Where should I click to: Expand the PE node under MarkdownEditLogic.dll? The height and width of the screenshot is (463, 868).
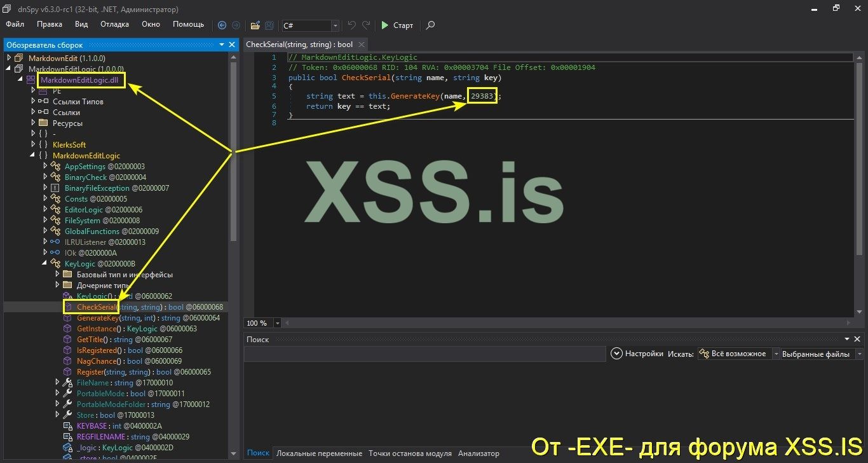33,90
